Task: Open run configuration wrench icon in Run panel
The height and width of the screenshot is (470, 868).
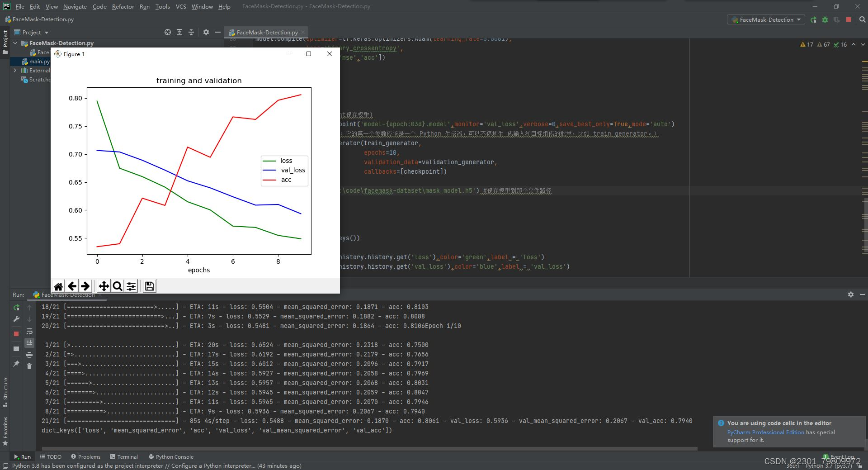Action: coord(16,319)
